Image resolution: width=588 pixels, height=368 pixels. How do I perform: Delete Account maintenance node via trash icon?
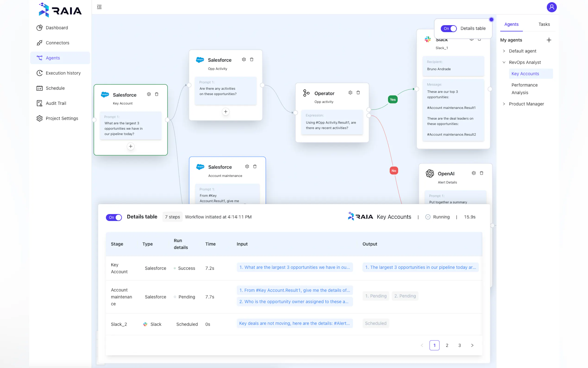255,166
